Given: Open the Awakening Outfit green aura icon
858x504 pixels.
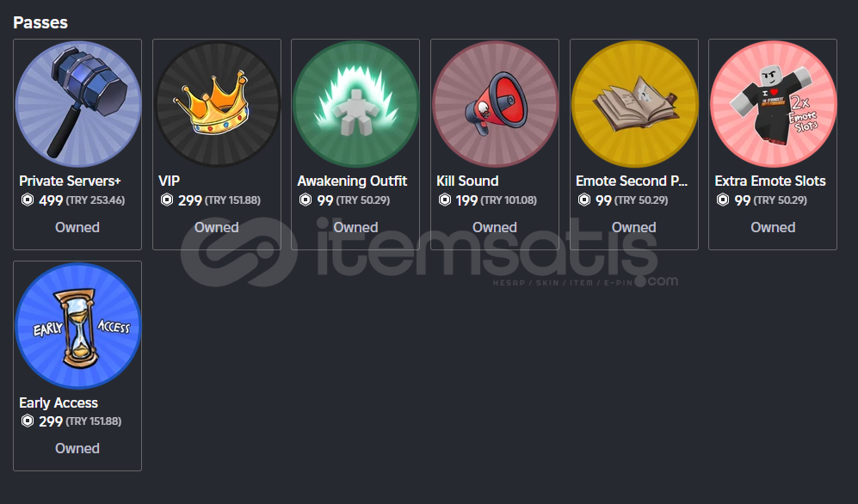Looking at the screenshot, I should pyautogui.click(x=355, y=104).
